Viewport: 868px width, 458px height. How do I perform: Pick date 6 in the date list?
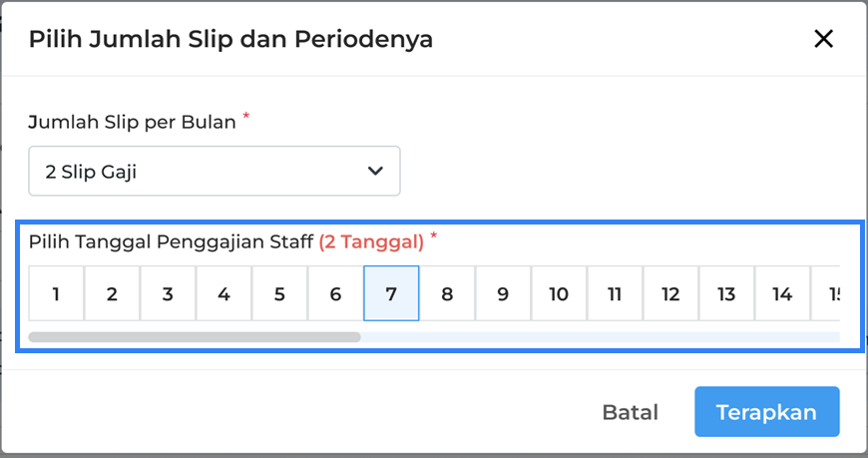tap(335, 293)
